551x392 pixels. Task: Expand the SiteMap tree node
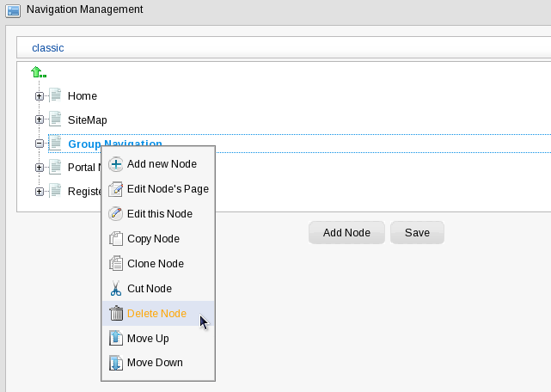click(40, 120)
